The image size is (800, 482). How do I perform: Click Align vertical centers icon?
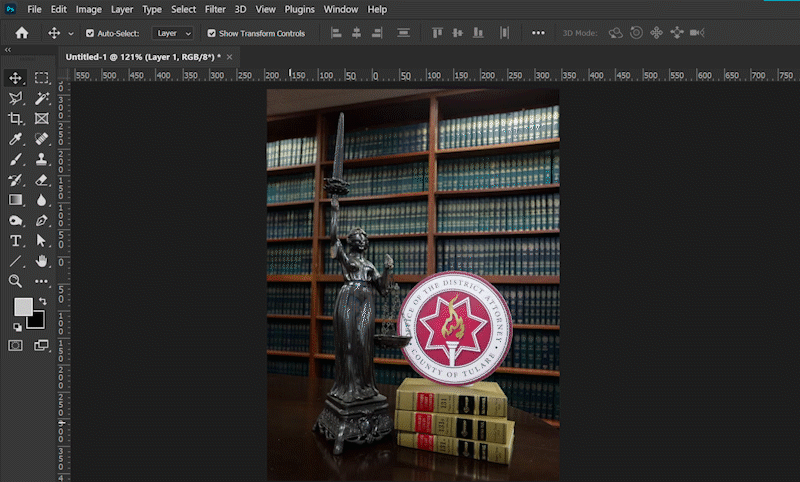(x=458, y=33)
